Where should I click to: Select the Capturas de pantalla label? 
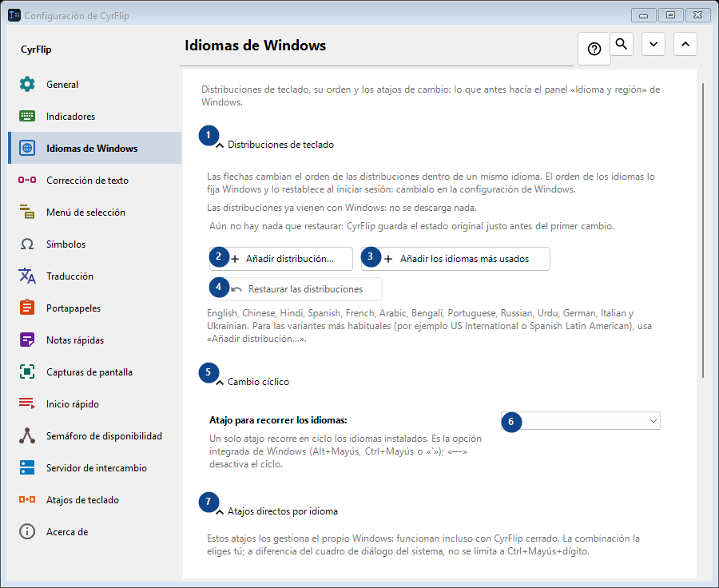click(x=89, y=372)
